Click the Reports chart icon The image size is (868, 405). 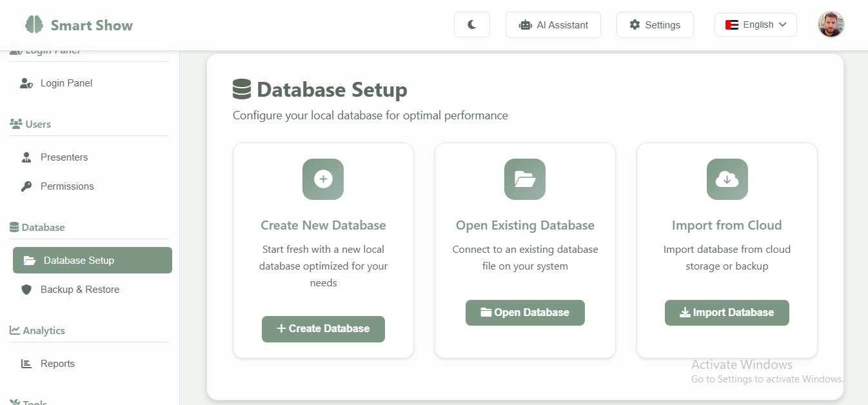[26, 364]
